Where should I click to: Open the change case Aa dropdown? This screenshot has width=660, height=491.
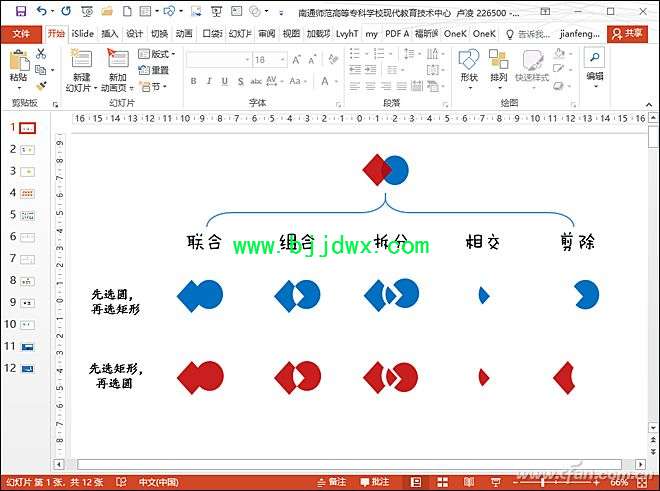coord(298,81)
